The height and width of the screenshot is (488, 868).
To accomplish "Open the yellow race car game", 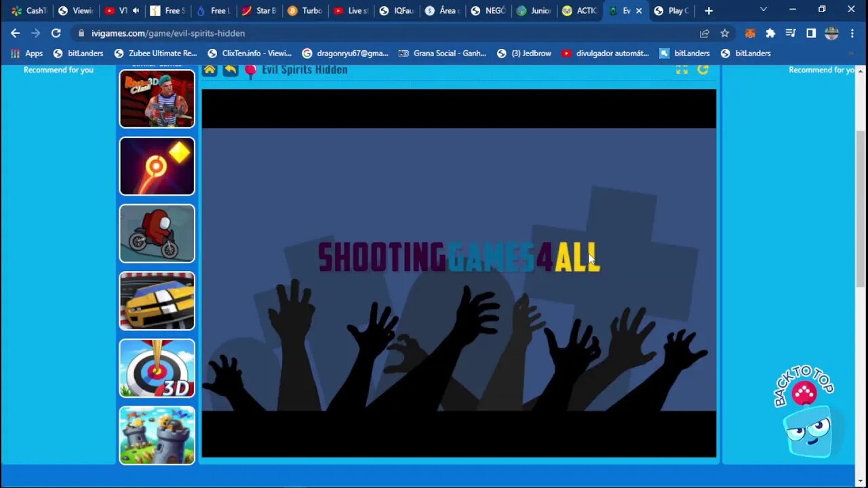I will click(x=157, y=301).
